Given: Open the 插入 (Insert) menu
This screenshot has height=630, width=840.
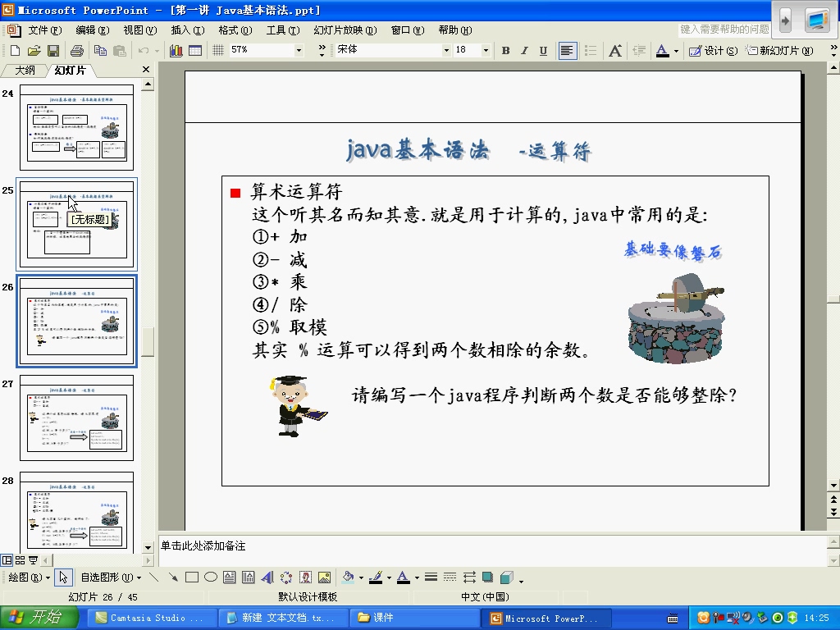Looking at the screenshot, I should pos(188,30).
